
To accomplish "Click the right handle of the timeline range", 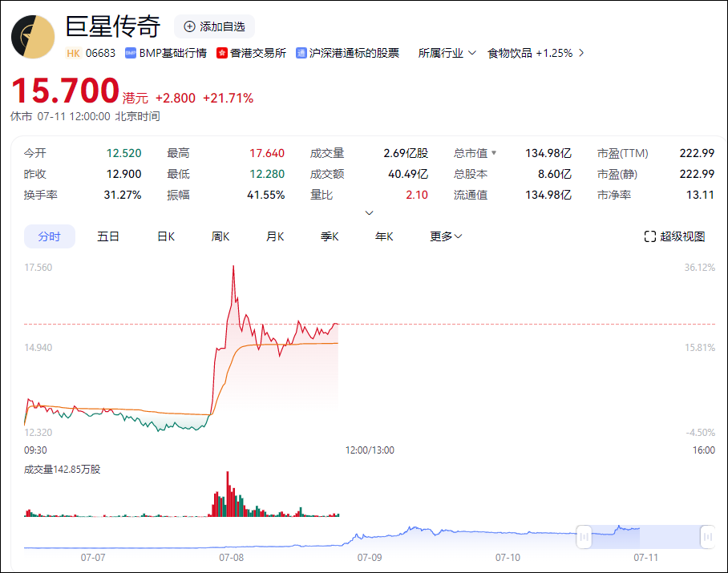I will pyautogui.click(x=707, y=536).
